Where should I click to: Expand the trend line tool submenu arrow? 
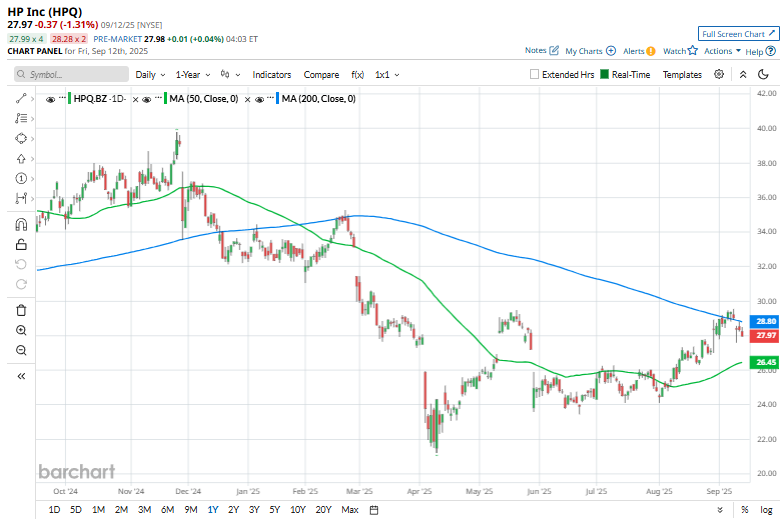pyautogui.click(x=32, y=99)
